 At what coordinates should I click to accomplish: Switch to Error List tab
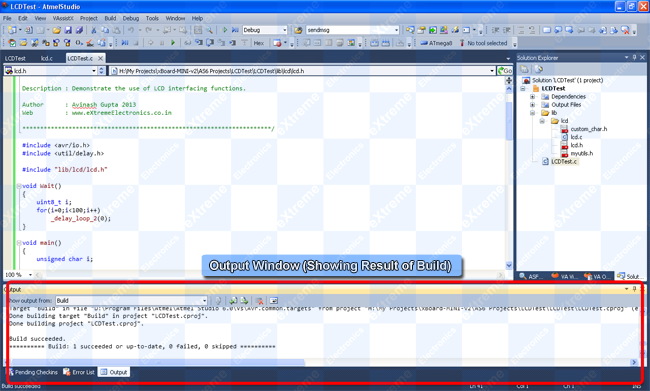pyautogui.click(x=79, y=372)
